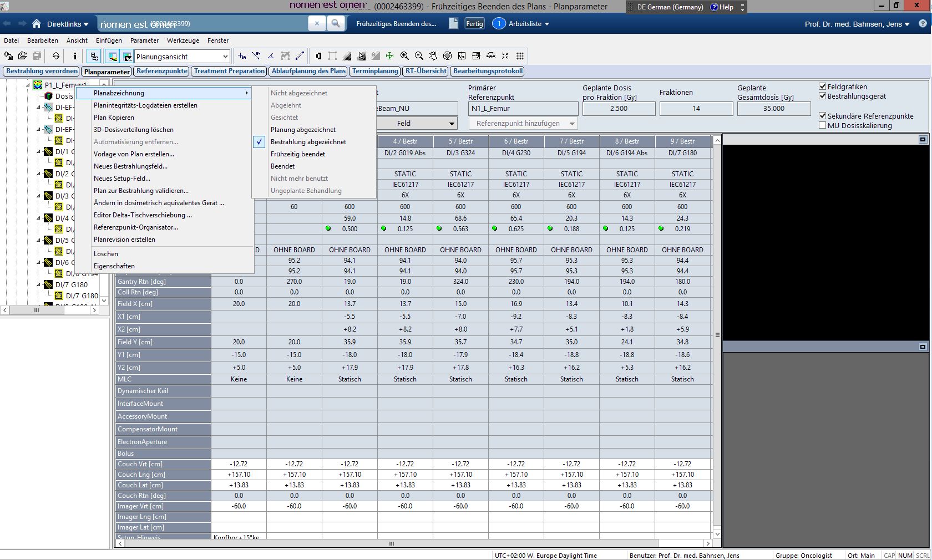
Task: Click the zoom out magnifier tool
Action: tap(419, 56)
